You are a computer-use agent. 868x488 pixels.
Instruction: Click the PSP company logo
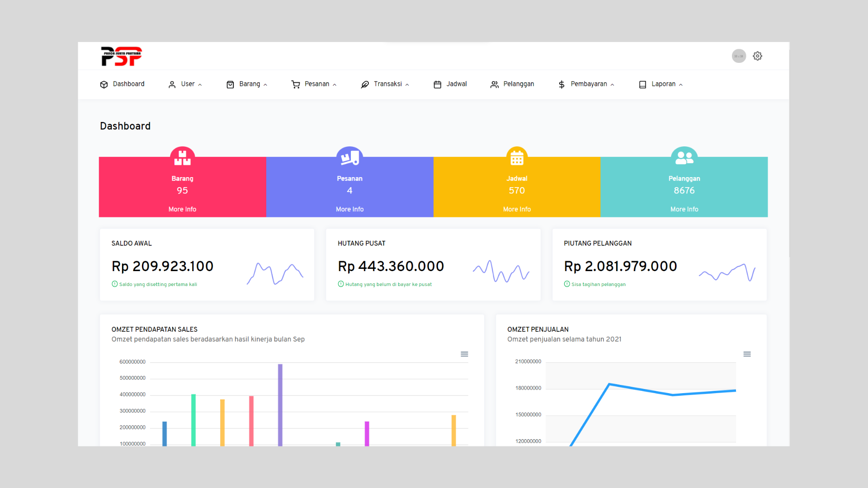[121, 56]
